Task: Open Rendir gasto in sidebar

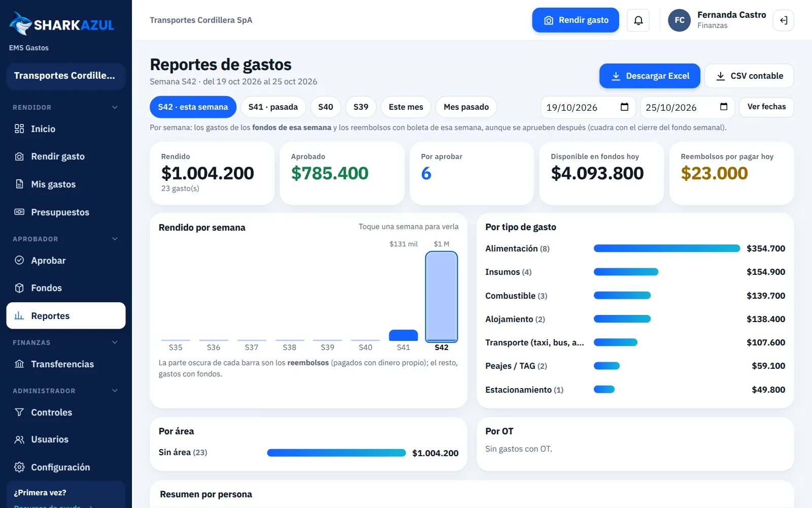Action: pyautogui.click(x=66, y=156)
